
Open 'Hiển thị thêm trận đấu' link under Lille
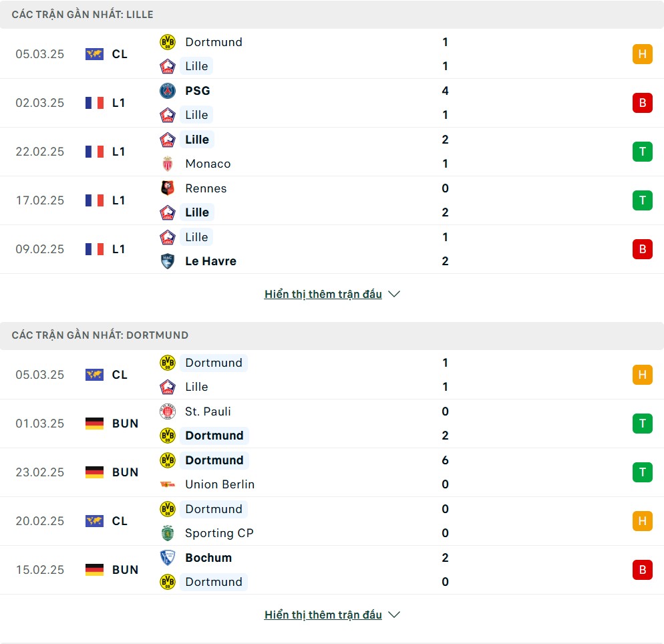[323, 294]
